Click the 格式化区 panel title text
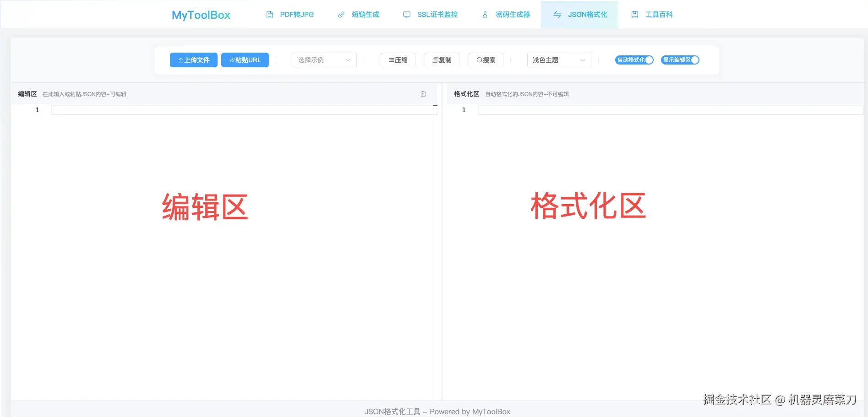Screen dimensions: 868x417 (x=467, y=94)
